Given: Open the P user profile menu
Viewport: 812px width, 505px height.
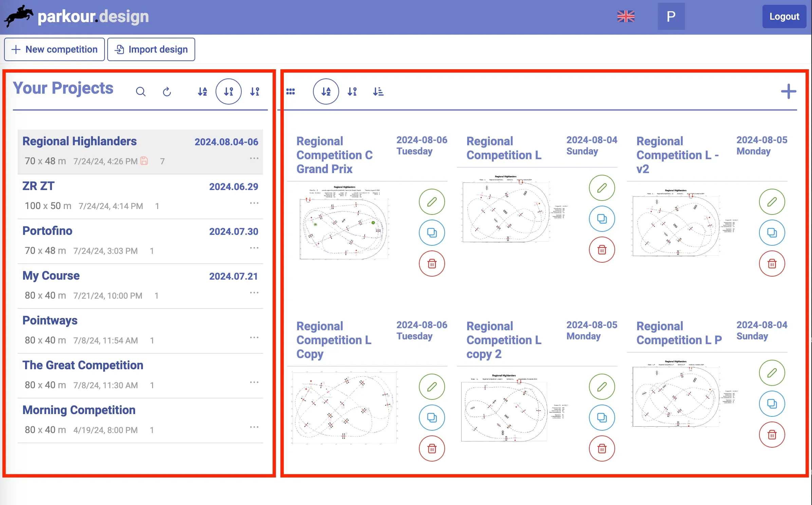Looking at the screenshot, I should click(x=671, y=16).
